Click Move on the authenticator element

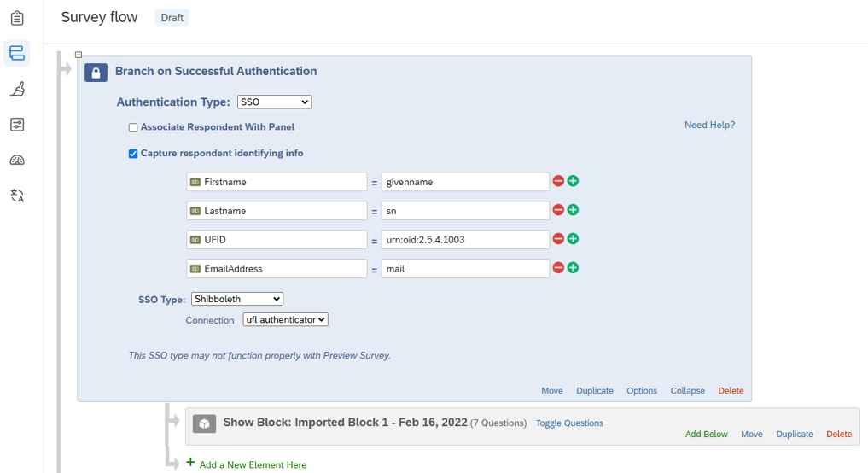tap(552, 391)
